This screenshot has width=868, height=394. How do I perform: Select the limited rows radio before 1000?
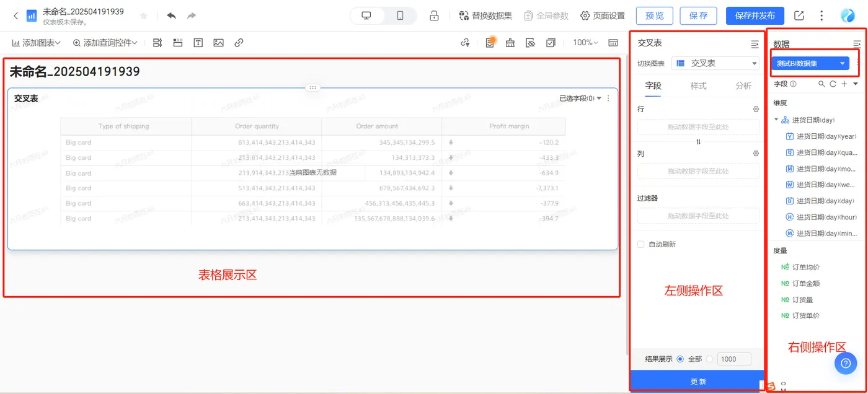tap(709, 359)
